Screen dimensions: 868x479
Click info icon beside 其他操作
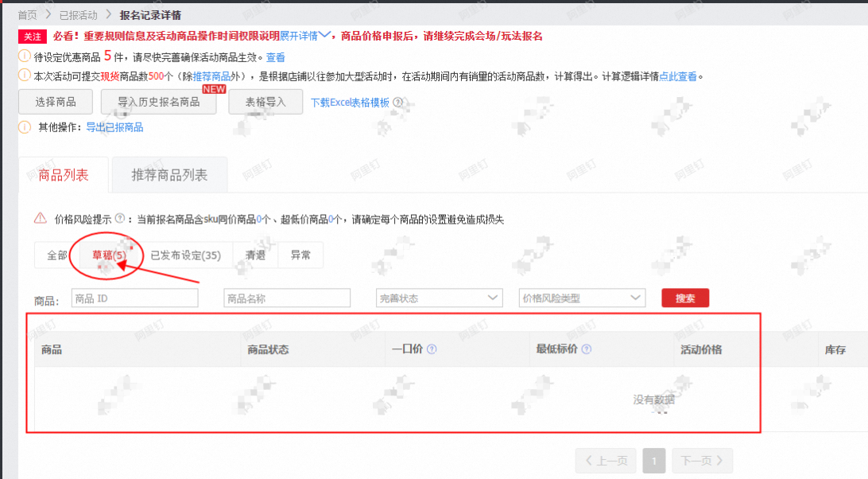pyautogui.click(x=25, y=127)
